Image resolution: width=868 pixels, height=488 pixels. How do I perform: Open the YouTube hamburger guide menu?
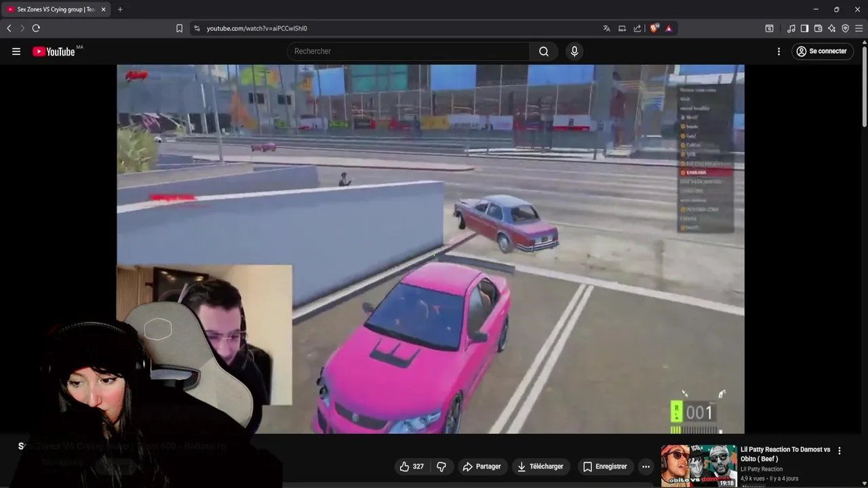(x=16, y=52)
